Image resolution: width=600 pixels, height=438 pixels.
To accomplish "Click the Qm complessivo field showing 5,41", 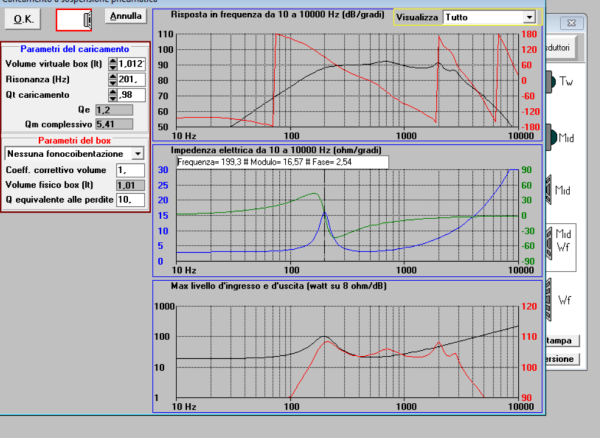I will 114,124.
